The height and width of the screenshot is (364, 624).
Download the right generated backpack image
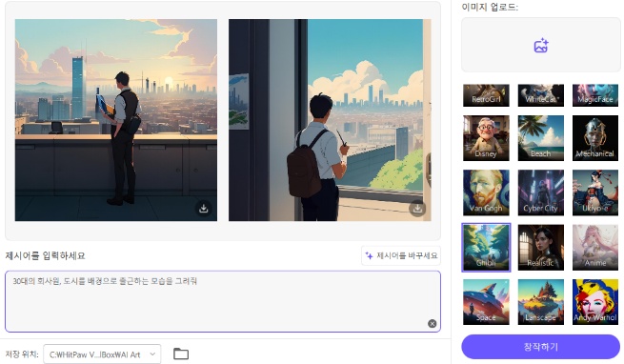pyautogui.click(x=417, y=209)
